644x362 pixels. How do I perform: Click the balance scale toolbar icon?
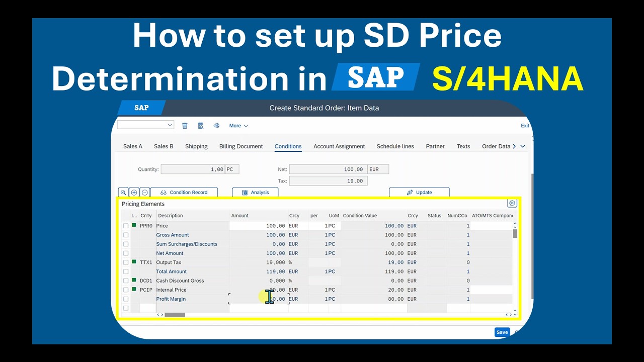click(216, 126)
